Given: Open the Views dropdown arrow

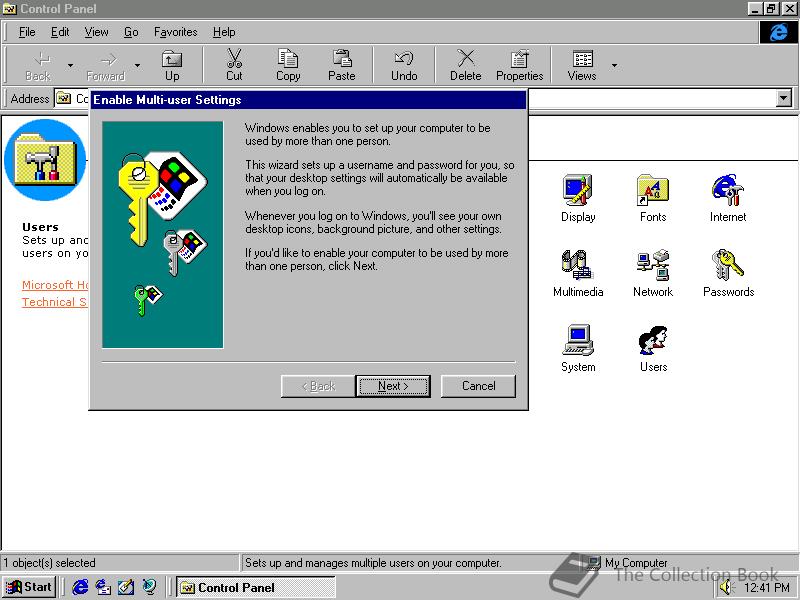Looking at the screenshot, I should click(614, 65).
